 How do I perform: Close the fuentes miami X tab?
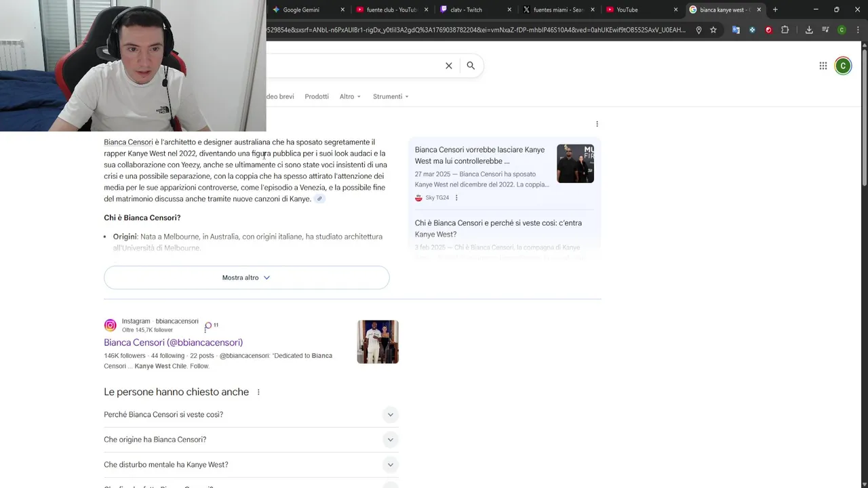(x=593, y=9)
